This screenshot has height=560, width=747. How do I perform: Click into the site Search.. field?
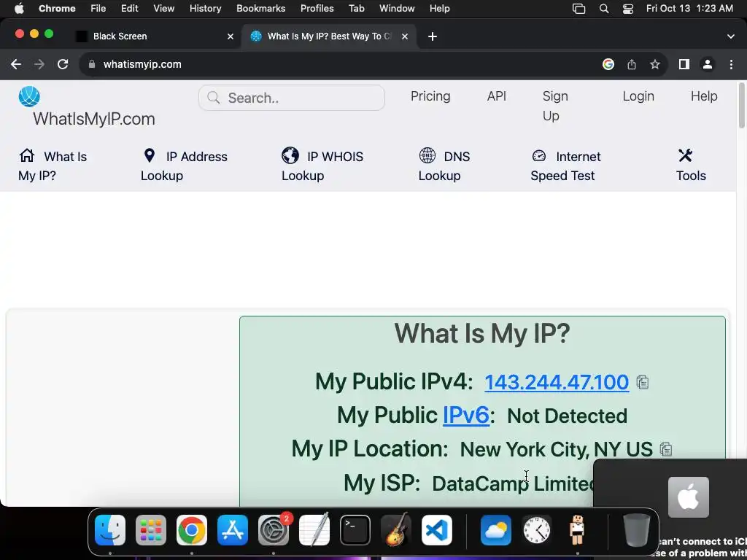click(x=292, y=98)
